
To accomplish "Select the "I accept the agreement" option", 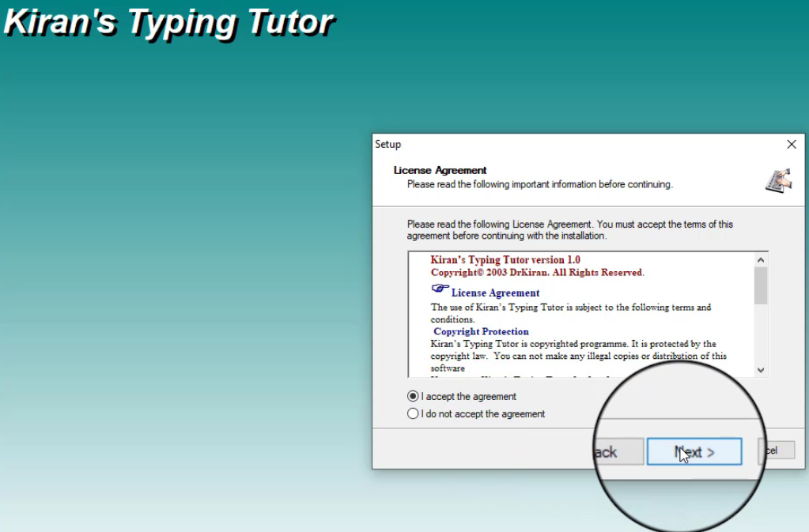I will [x=413, y=397].
